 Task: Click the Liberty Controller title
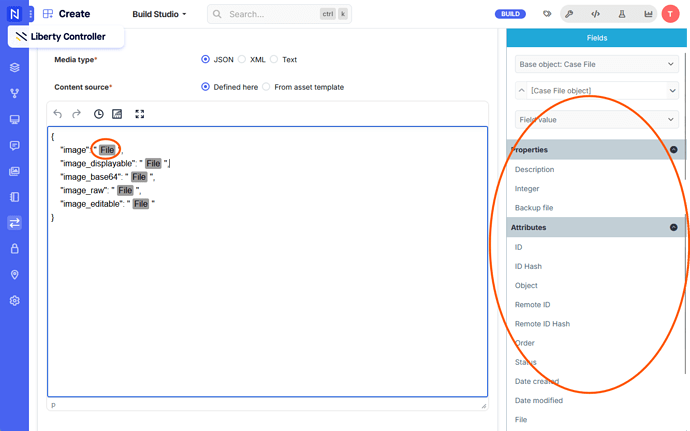(x=68, y=37)
